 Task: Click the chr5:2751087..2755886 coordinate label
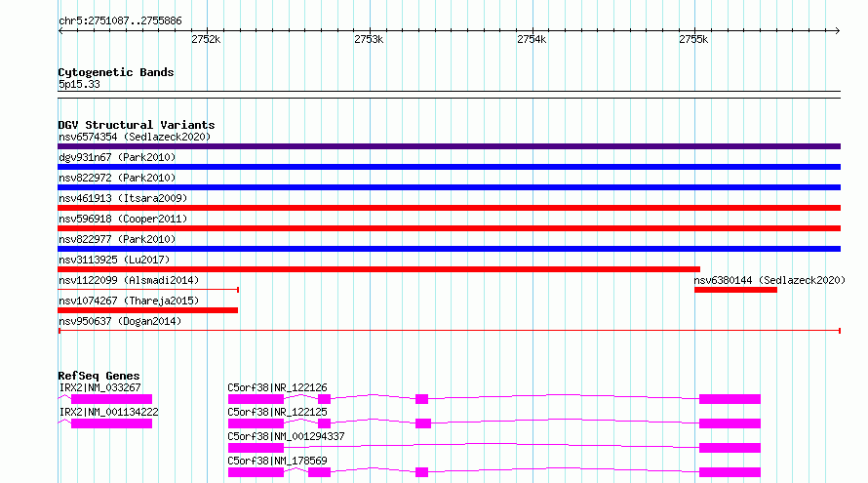120,21
